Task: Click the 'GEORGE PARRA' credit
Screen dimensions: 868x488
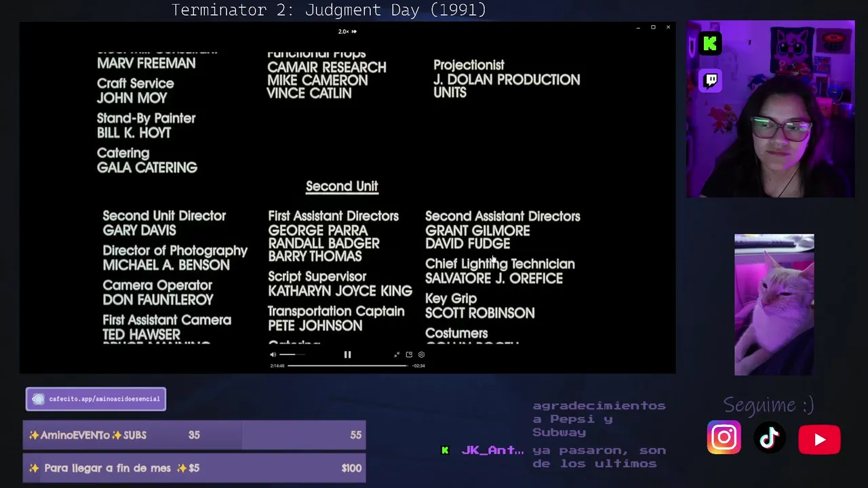Action: tap(318, 230)
